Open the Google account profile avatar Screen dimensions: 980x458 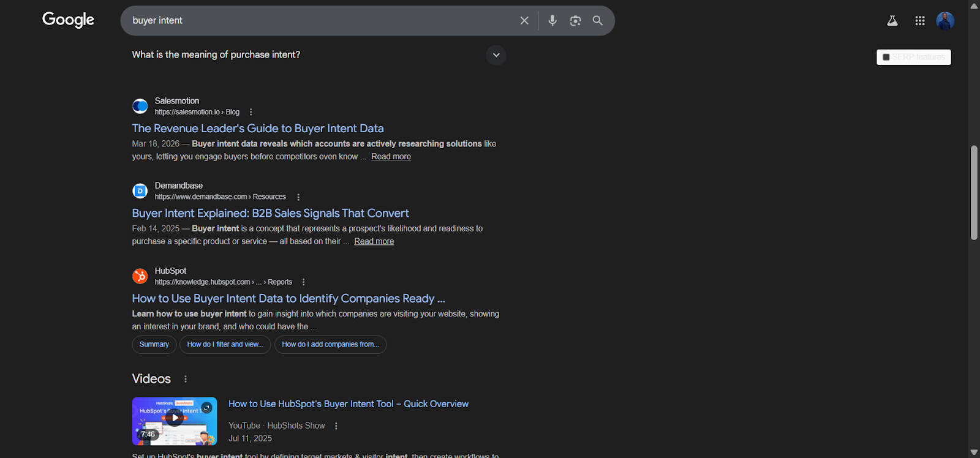[x=945, y=21]
